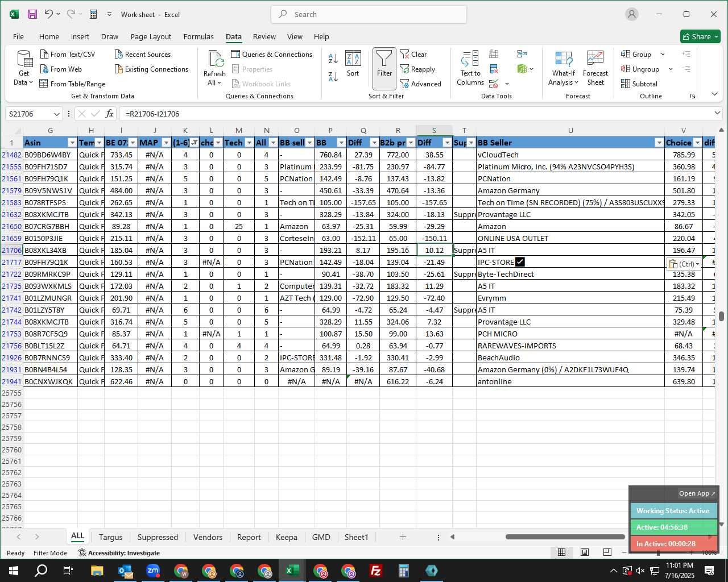Select the Suppressed sheet tab

[x=158, y=537]
